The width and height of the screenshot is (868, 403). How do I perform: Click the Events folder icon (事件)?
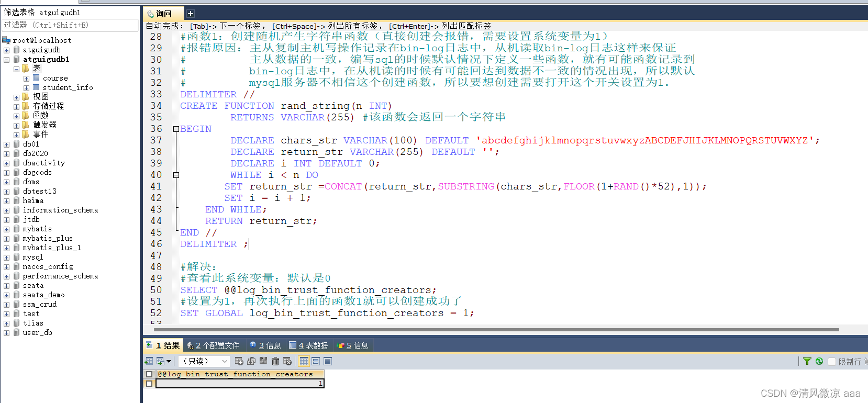click(26, 135)
